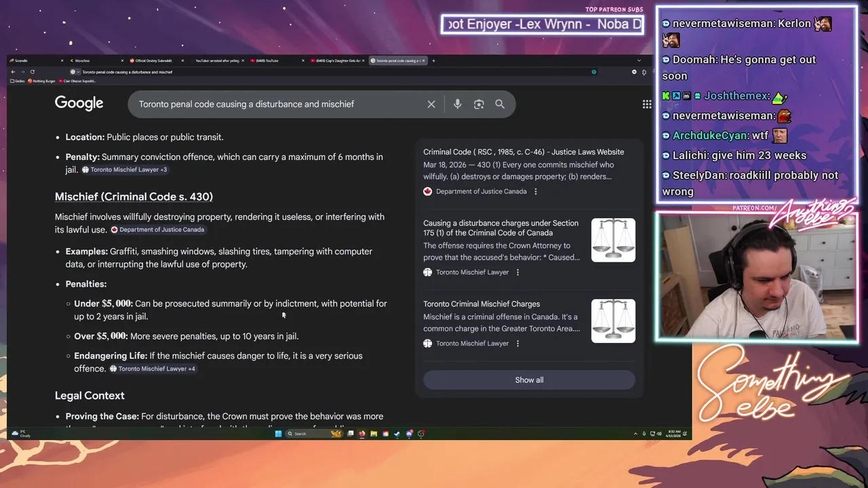868x488 pixels.
Task: Go back using the browser back arrow
Action: (x=13, y=72)
